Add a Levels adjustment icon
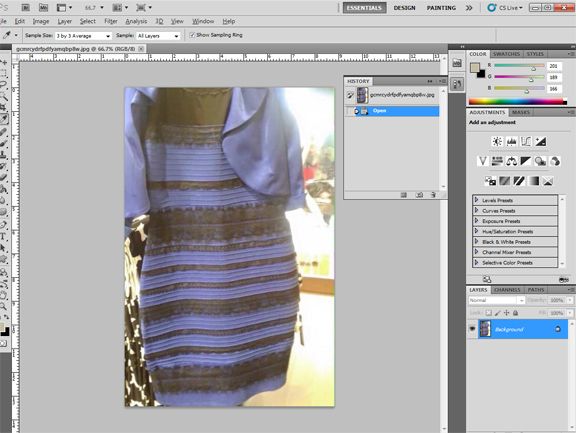 511,141
